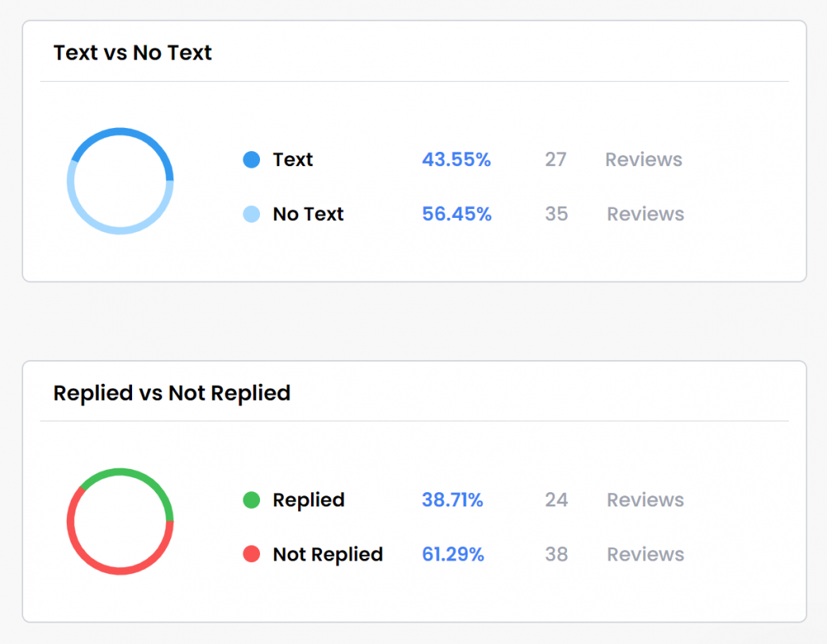Select the Not Replied legend label

328,554
